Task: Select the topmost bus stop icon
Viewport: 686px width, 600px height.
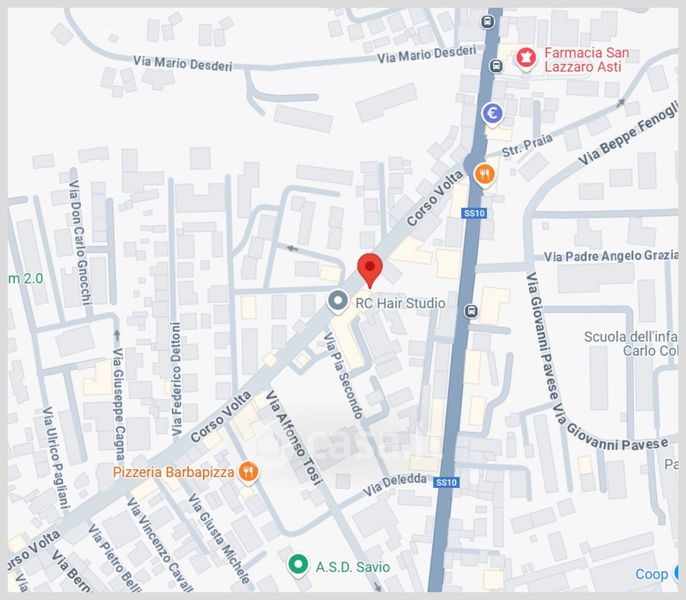Action: (487, 21)
